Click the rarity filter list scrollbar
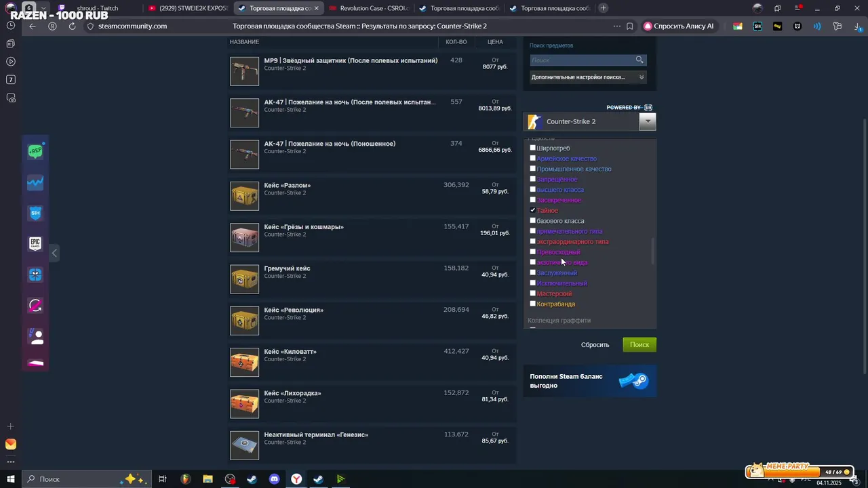The image size is (868, 488). pyautogui.click(x=654, y=251)
